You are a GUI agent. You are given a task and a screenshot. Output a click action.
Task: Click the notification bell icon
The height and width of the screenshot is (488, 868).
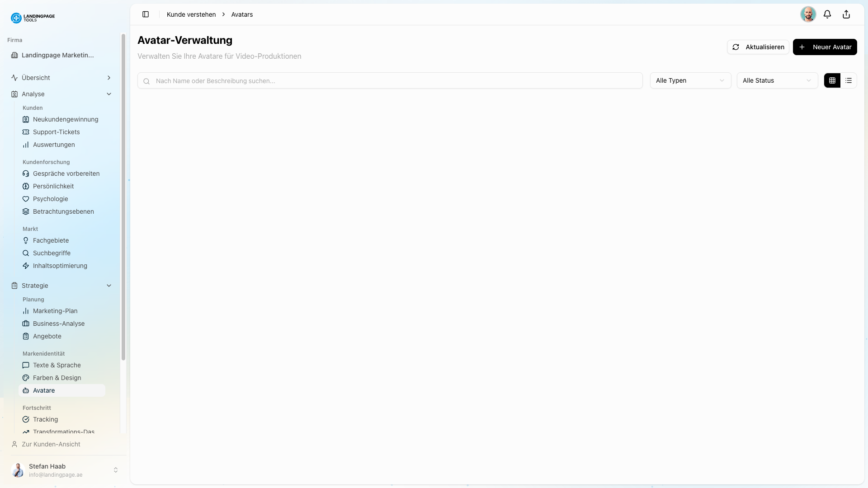click(x=827, y=14)
